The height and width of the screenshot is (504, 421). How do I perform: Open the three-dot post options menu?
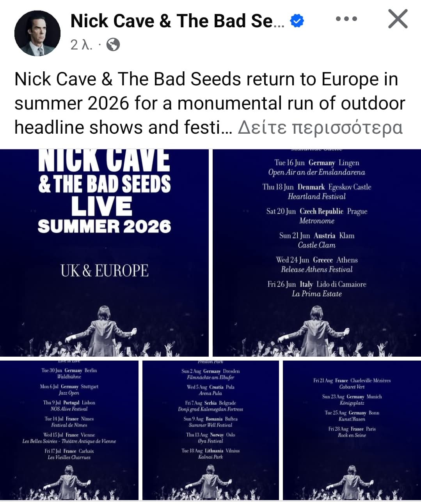[346, 19]
